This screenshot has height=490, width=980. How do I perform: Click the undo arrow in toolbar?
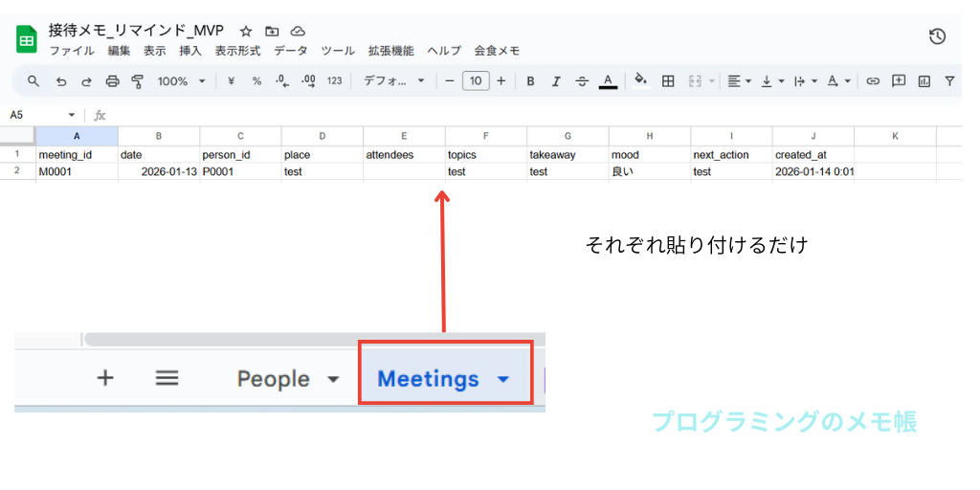coord(61,81)
